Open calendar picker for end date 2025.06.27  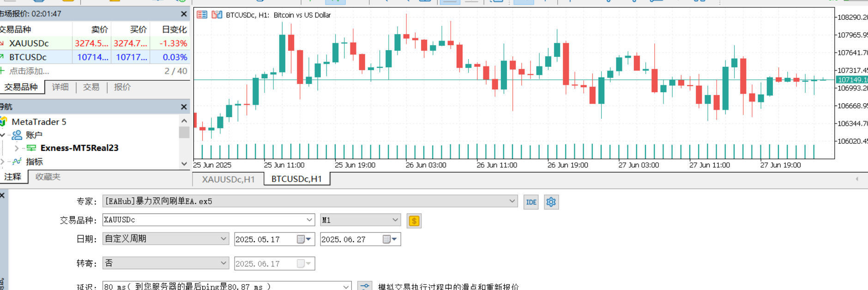pyautogui.click(x=390, y=239)
